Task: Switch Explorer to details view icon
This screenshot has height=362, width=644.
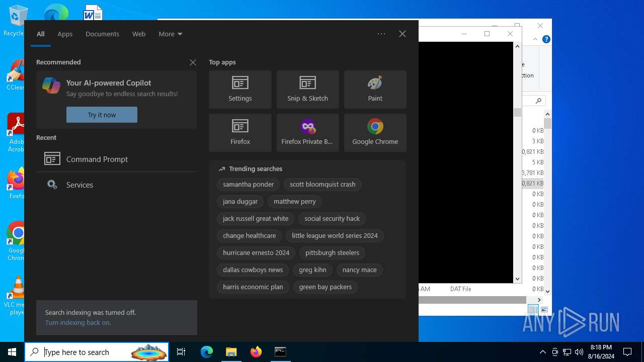Action: pos(533,310)
